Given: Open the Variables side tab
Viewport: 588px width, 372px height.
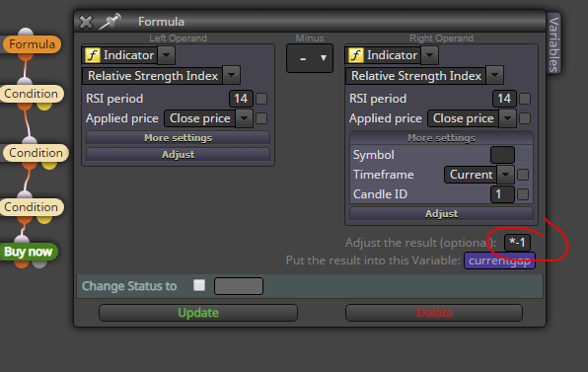Looking at the screenshot, I should click(x=553, y=43).
